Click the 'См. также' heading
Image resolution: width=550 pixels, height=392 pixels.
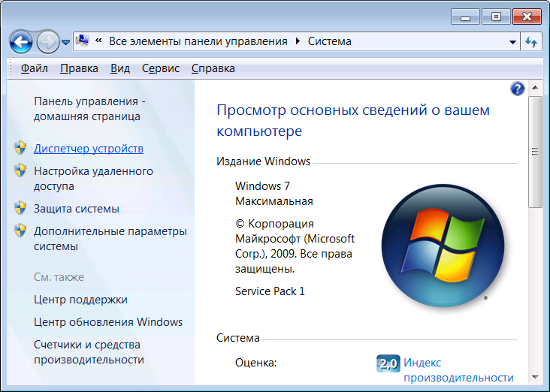click(x=59, y=277)
